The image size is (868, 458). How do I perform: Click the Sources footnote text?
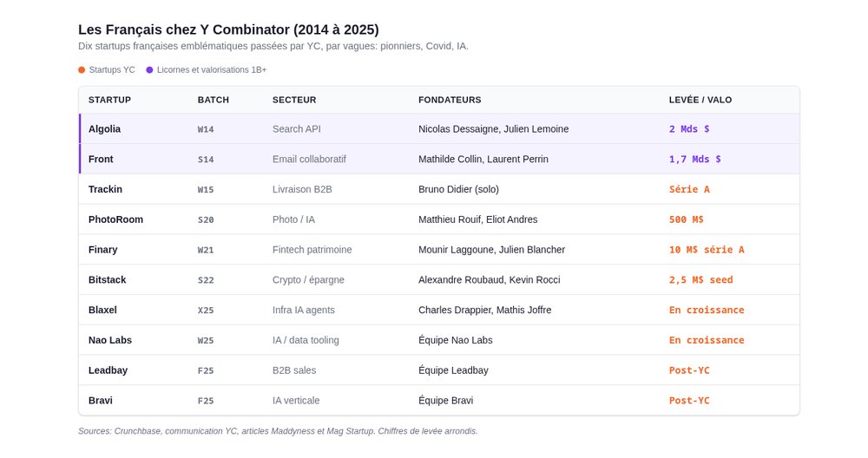point(278,431)
